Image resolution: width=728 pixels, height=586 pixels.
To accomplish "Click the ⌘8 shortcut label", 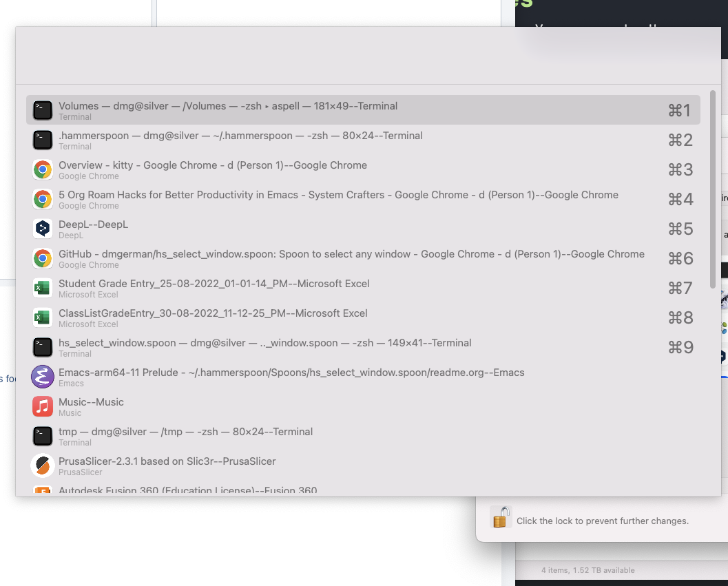I will click(x=680, y=318).
